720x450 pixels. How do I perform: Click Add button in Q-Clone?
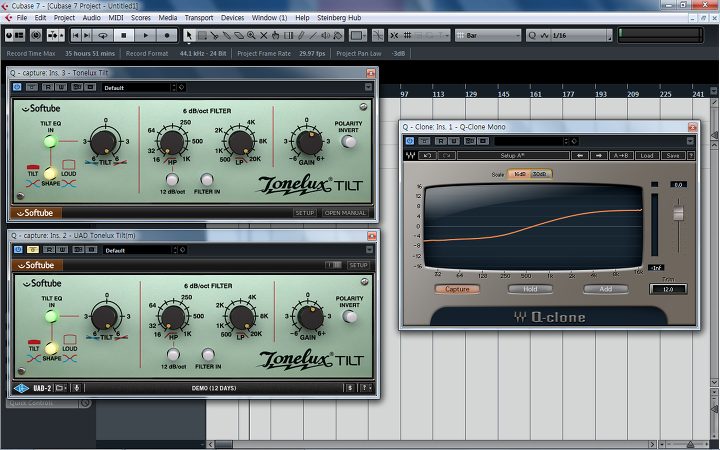point(606,289)
